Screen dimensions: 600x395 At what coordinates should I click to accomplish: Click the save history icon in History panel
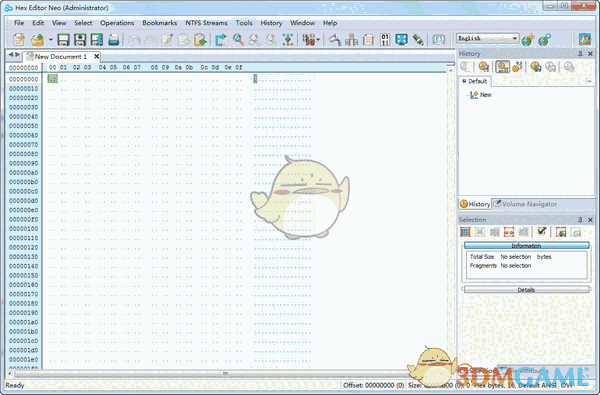click(x=484, y=67)
